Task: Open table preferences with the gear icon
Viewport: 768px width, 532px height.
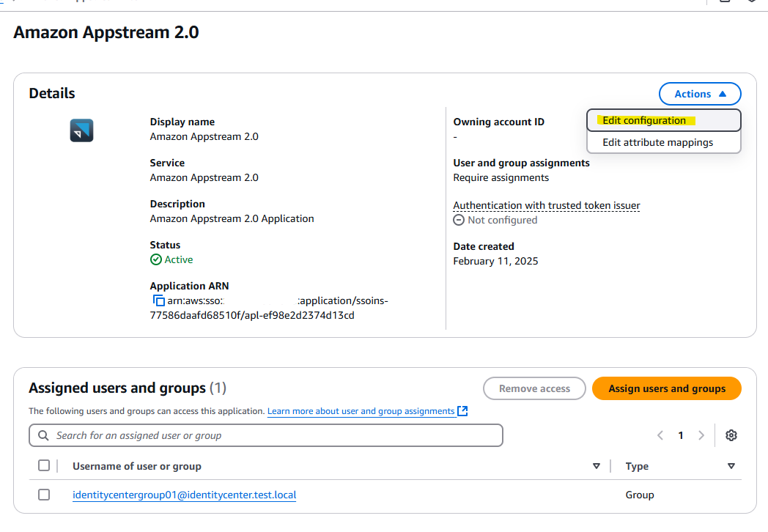Action: [731, 435]
